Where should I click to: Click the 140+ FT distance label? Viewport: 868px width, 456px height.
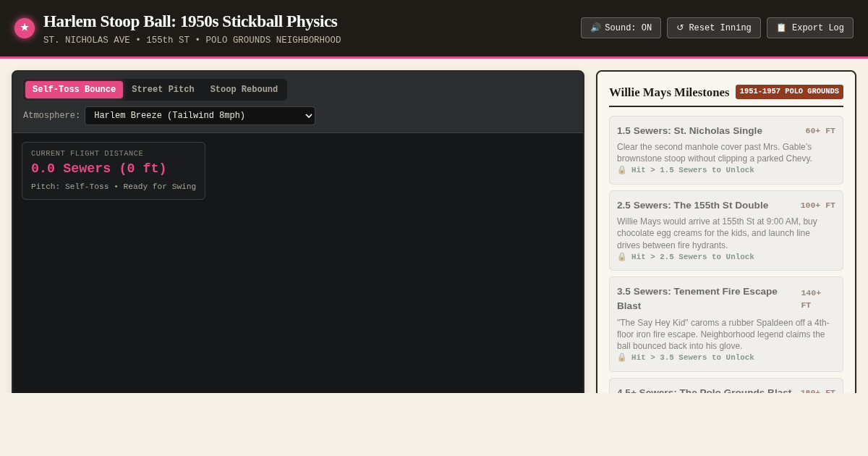811,299
